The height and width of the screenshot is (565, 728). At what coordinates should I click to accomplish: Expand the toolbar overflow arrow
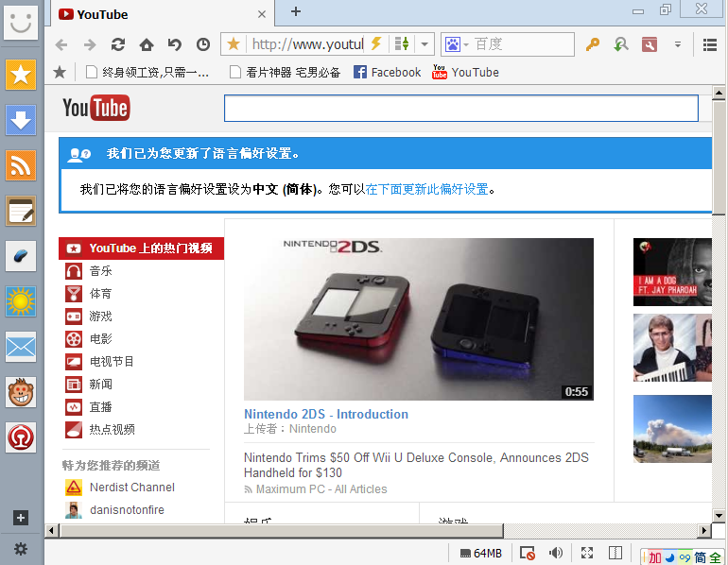[677, 44]
